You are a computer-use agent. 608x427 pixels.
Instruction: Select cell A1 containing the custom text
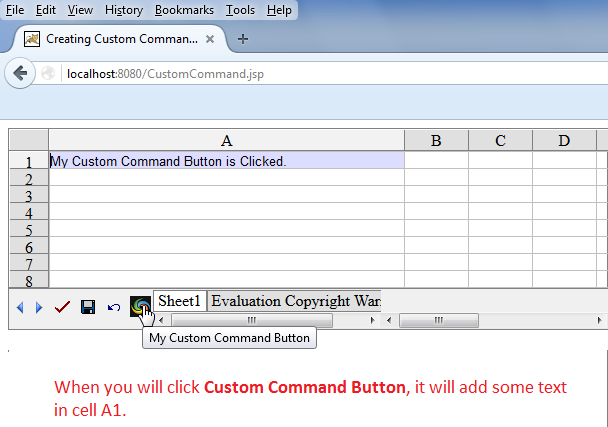point(226,161)
